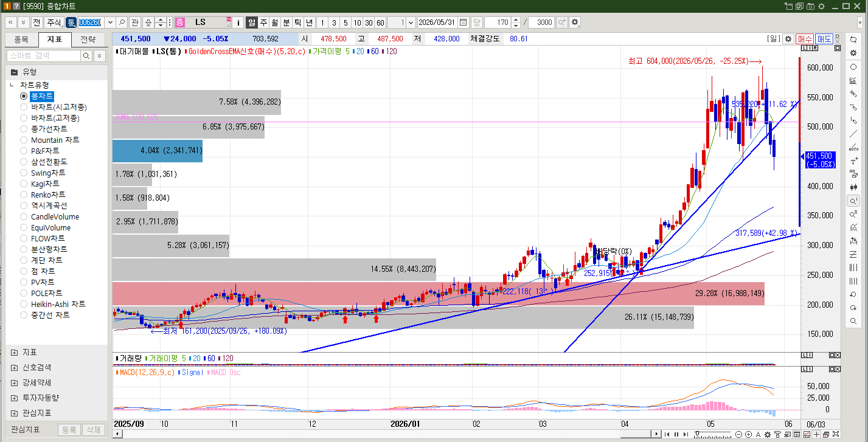Select Heikin-Ashi 차트 chart type
This screenshot has height=442, width=868.
pyautogui.click(x=52, y=304)
